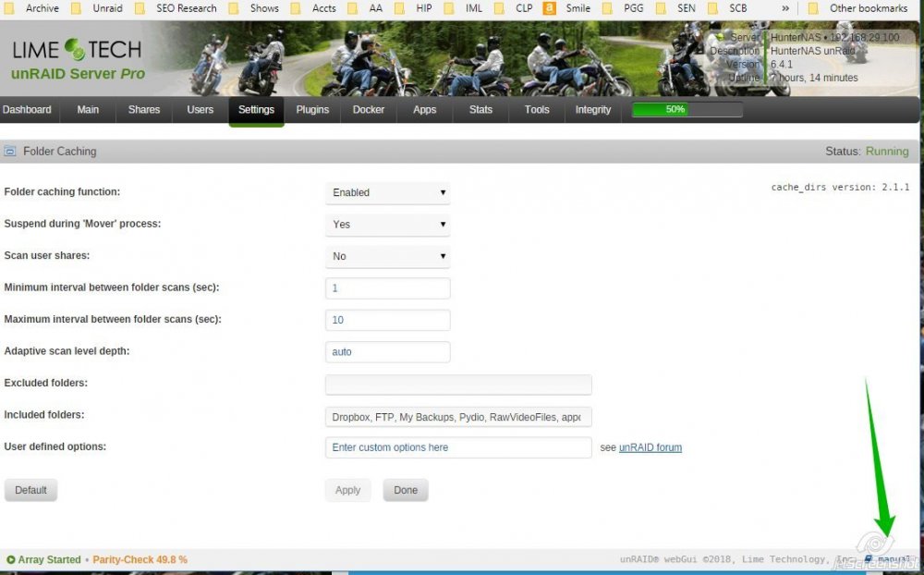Viewport: 924px width, 575px height.
Task: Open the Accts bookmark folder
Action: click(x=313, y=8)
